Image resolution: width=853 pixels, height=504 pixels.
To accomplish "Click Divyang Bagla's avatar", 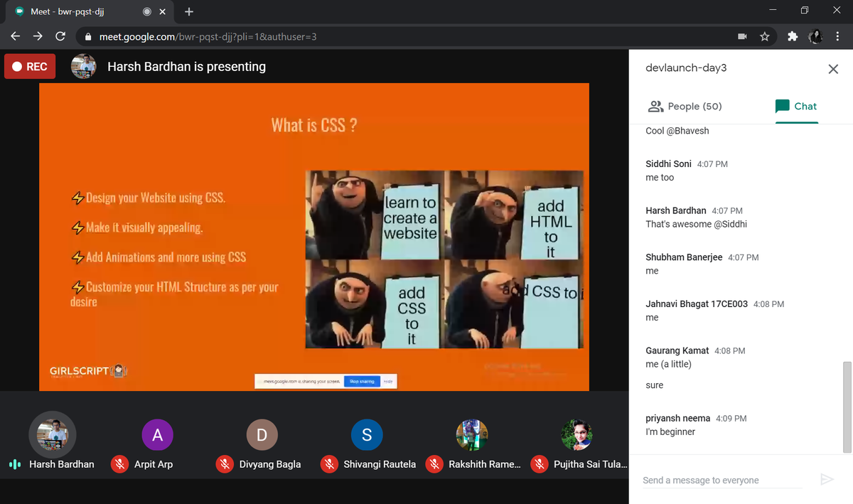I will (262, 435).
